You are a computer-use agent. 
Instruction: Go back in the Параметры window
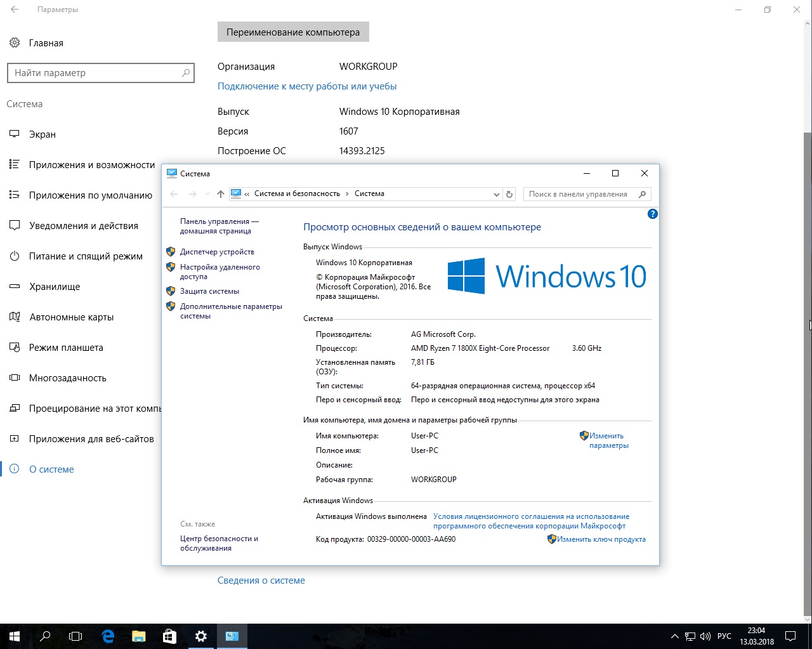15,10
